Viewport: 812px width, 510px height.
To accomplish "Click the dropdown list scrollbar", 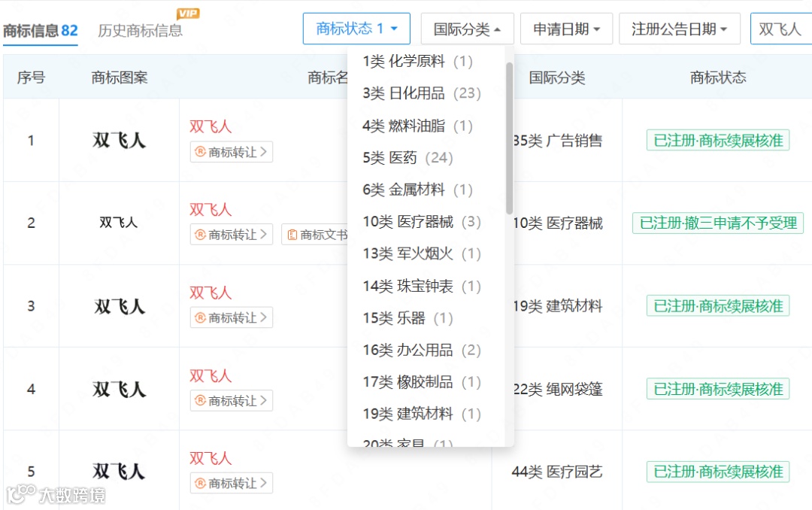I will coord(510,138).
